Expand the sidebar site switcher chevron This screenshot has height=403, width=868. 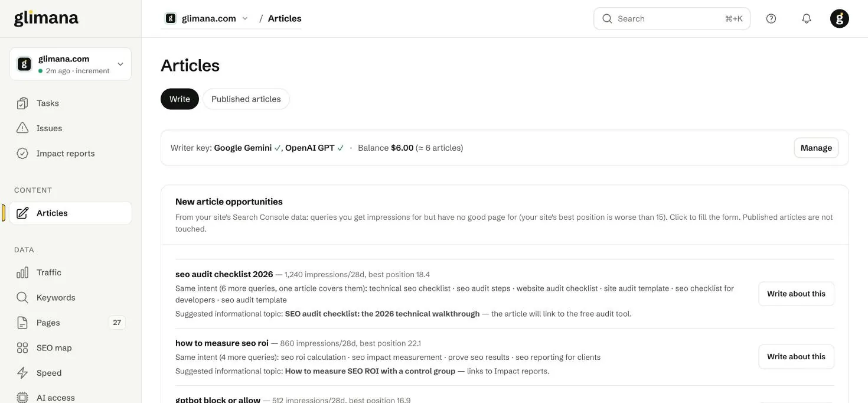(120, 64)
